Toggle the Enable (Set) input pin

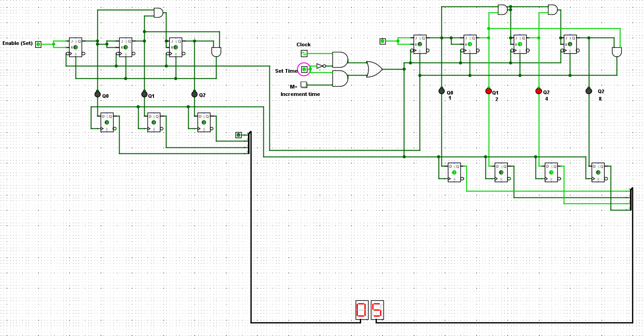click(38, 44)
